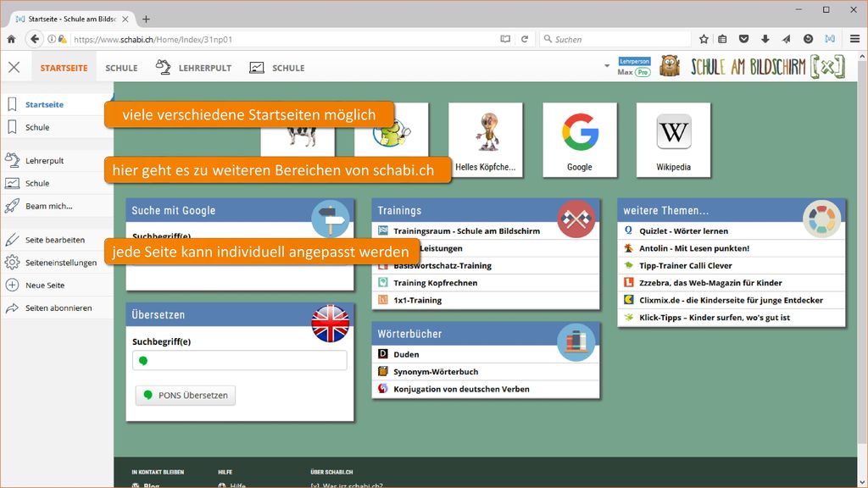The width and height of the screenshot is (868, 488).
Task: Click the beaver mascot avatar icon
Action: click(x=670, y=66)
